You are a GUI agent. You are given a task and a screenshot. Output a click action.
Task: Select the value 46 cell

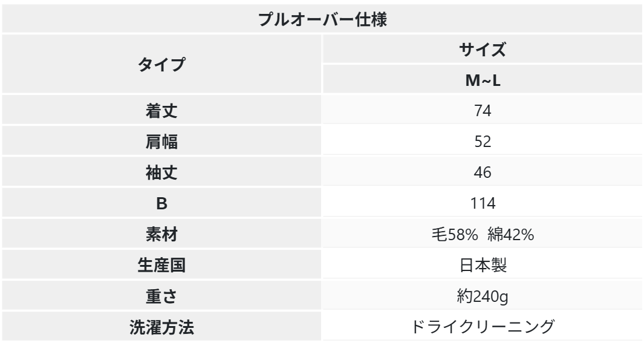coord(482,172)
